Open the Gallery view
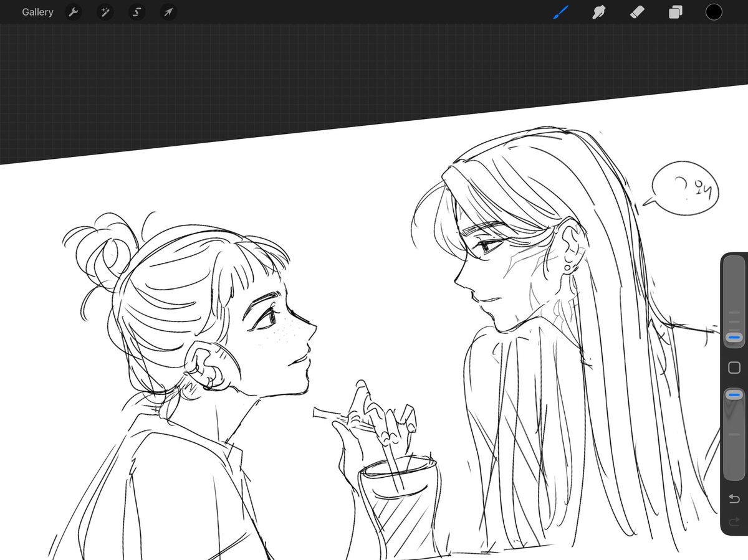This screenshot has height=560, width=748. pyautogui.click(x=37, y=12)
